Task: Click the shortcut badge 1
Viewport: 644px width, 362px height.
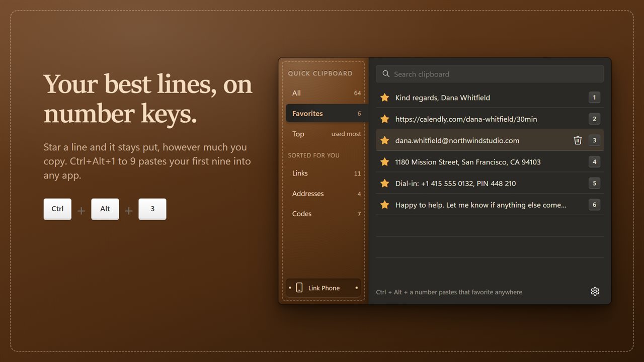Action: pos(594,98)
